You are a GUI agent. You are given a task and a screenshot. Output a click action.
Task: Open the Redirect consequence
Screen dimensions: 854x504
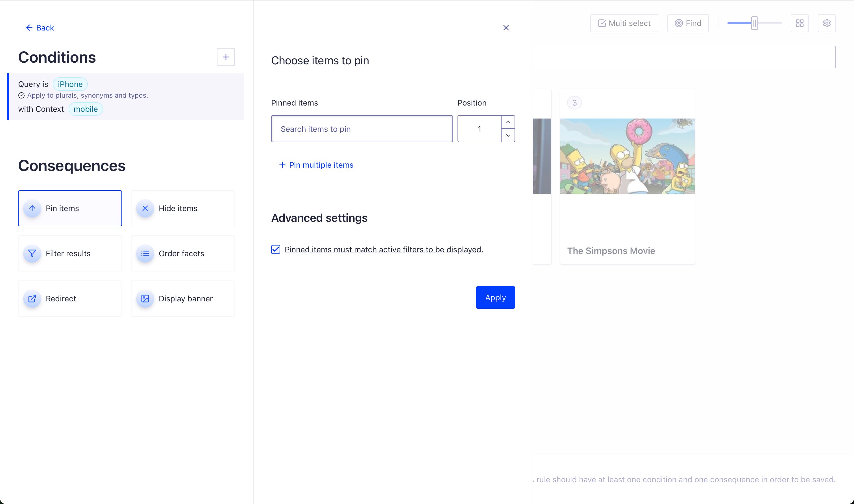[x=70, y=299]
